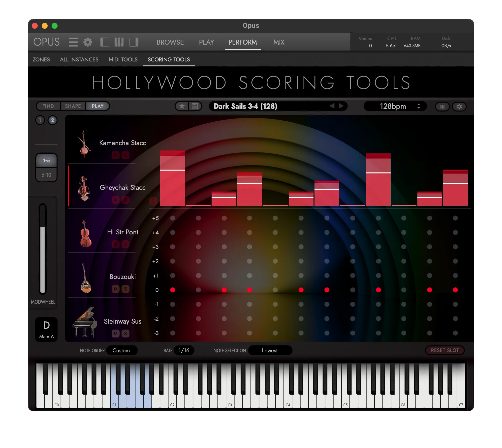
Task: Toggle the keyboard piano view icon
Action: [x=119, y=42]
